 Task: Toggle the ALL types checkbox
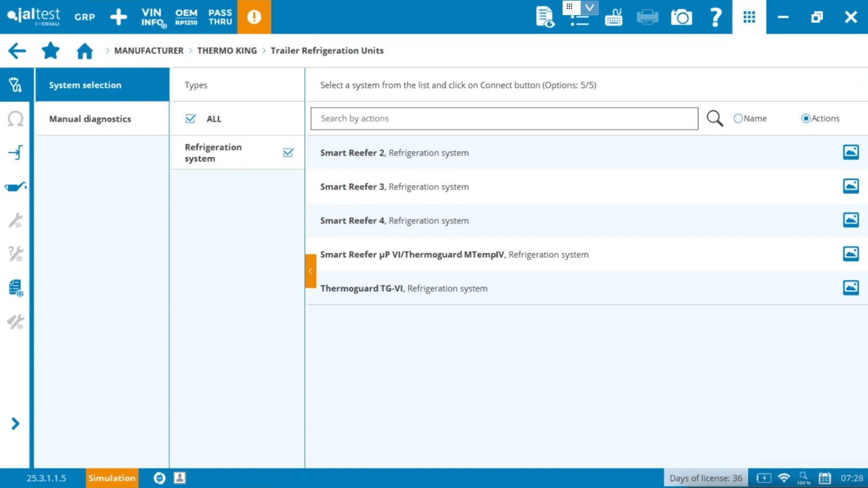point(190,119)
